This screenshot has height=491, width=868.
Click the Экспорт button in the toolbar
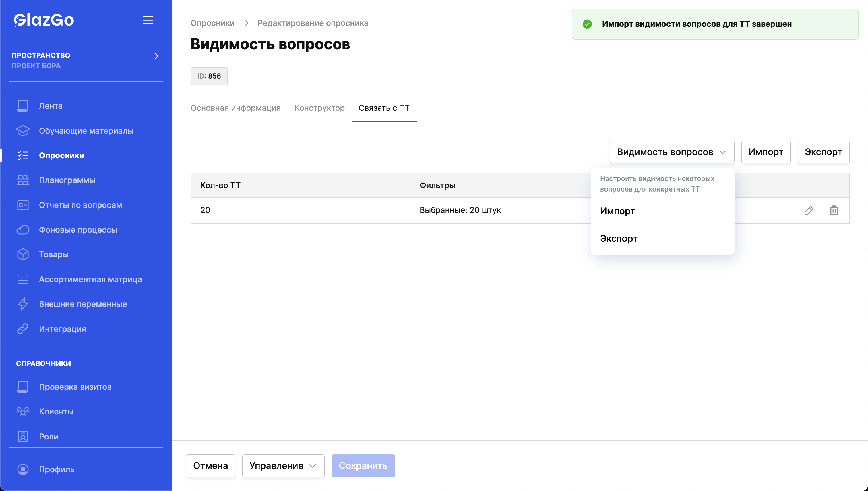click(824, 152)
